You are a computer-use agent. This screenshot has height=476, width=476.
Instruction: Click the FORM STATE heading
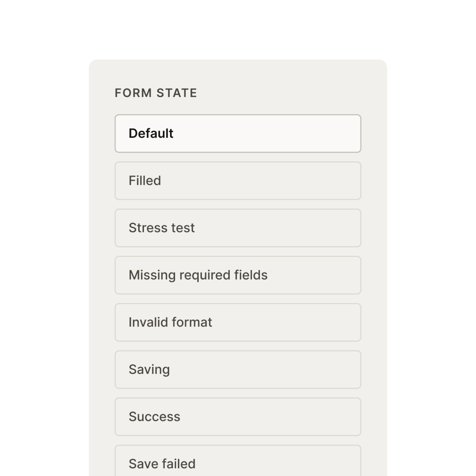coord(156,93)
